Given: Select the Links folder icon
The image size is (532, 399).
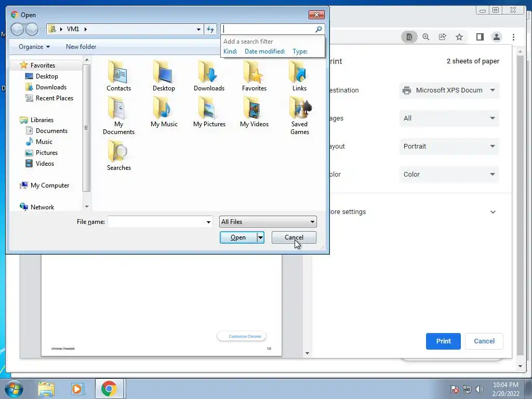Looking at the screenshot, I should click(299, 72).
